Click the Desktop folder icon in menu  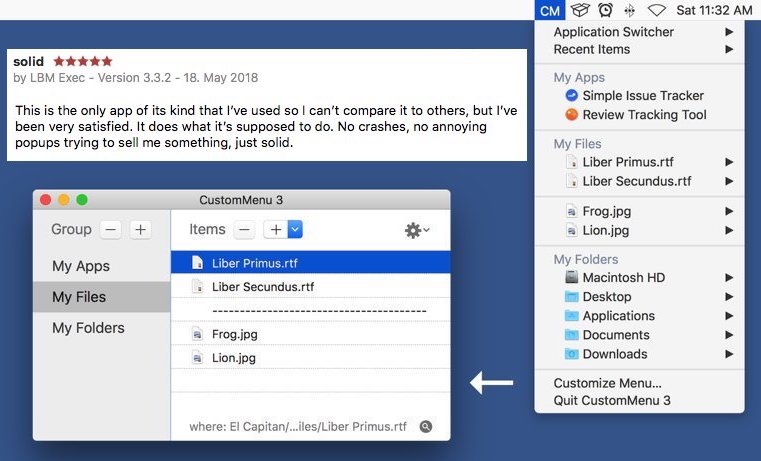572,296
